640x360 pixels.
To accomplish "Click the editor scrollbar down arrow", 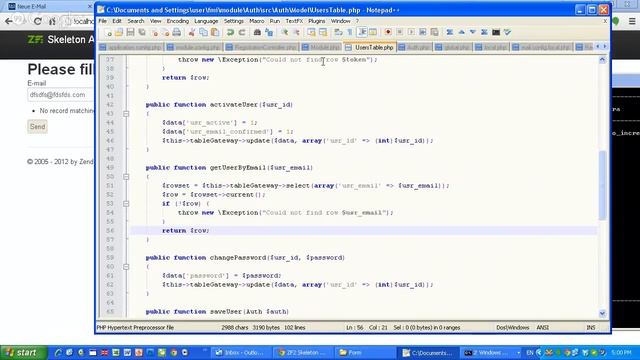I will tap(602, 313).
